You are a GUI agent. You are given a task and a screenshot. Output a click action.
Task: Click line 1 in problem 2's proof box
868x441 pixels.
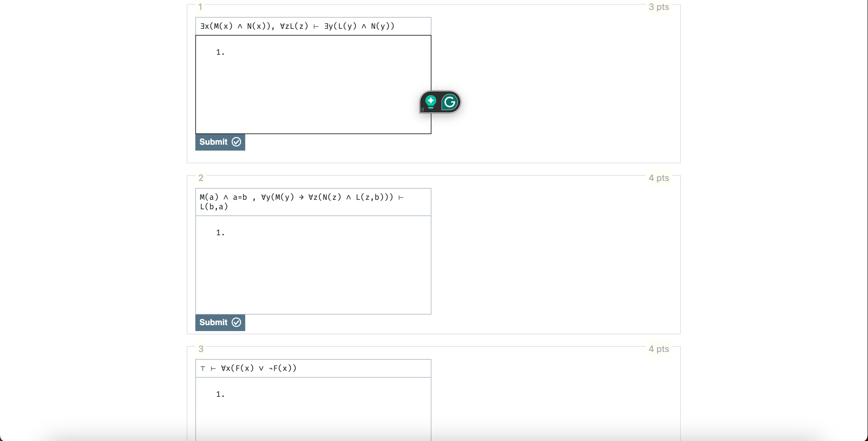[220, 232]
